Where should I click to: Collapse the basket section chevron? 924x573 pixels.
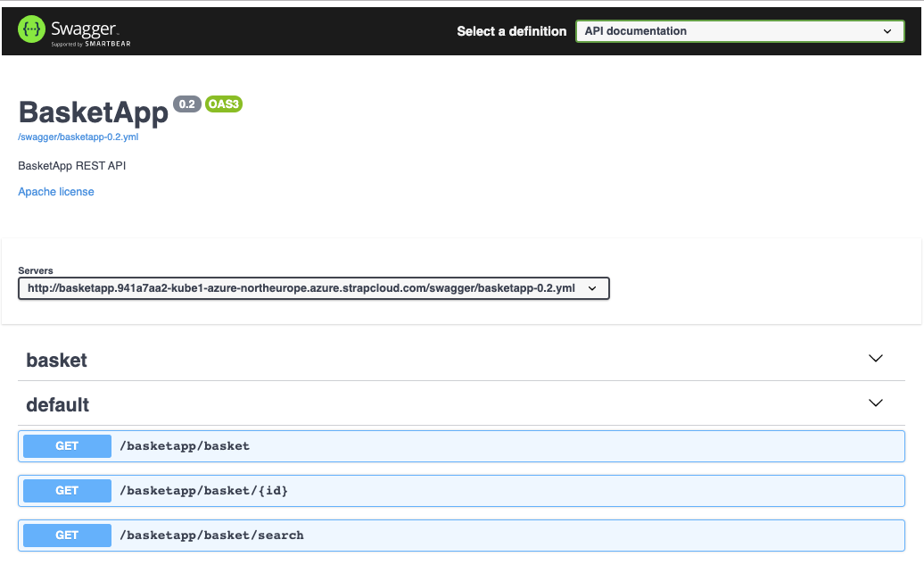(875, 359)
